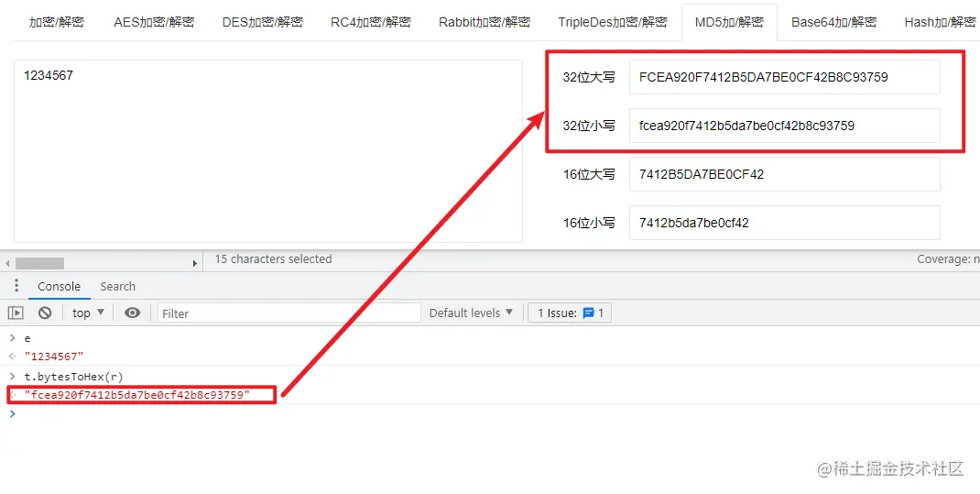Click the '15 characters selected' status text
Image resolution: width=980 pixels, height=494 pixels.
[x=273, y=258]
